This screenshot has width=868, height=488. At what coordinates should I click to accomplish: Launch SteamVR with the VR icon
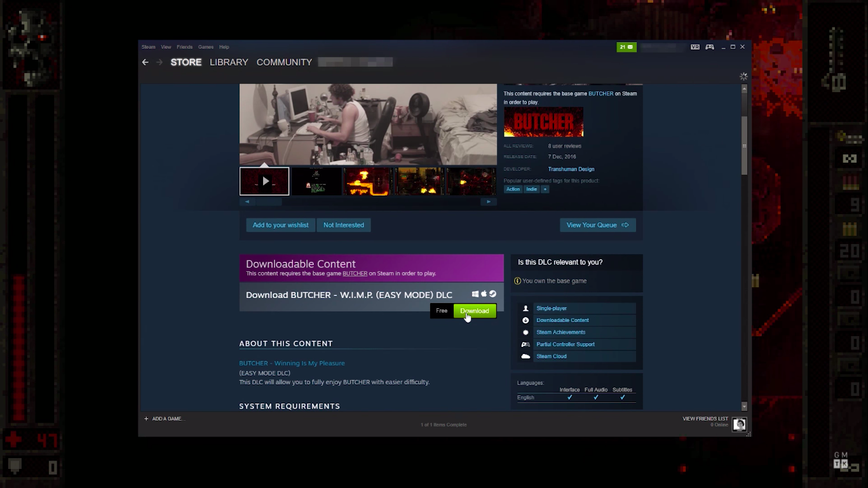click(x=695, y=47)
